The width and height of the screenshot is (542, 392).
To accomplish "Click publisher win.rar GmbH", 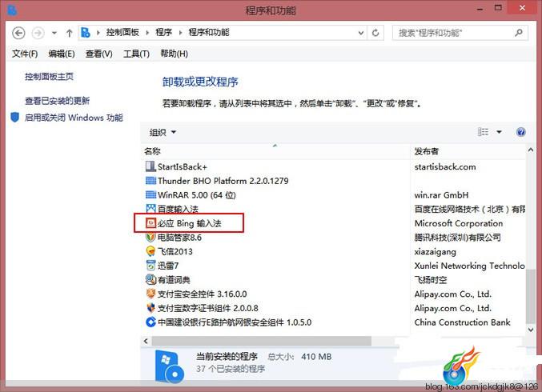I will pos(441,195).
